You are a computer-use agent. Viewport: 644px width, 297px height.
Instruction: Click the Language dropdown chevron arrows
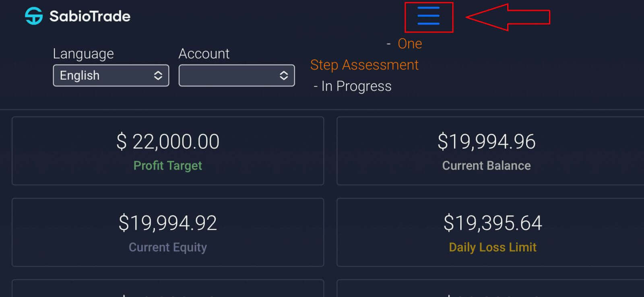(x=158, y=75)
